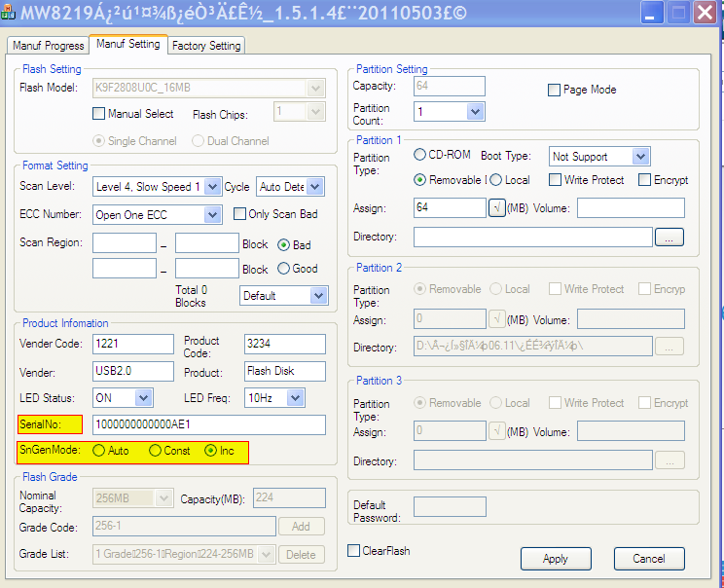Click the Partition 1 Assign field

pos(450,208)
